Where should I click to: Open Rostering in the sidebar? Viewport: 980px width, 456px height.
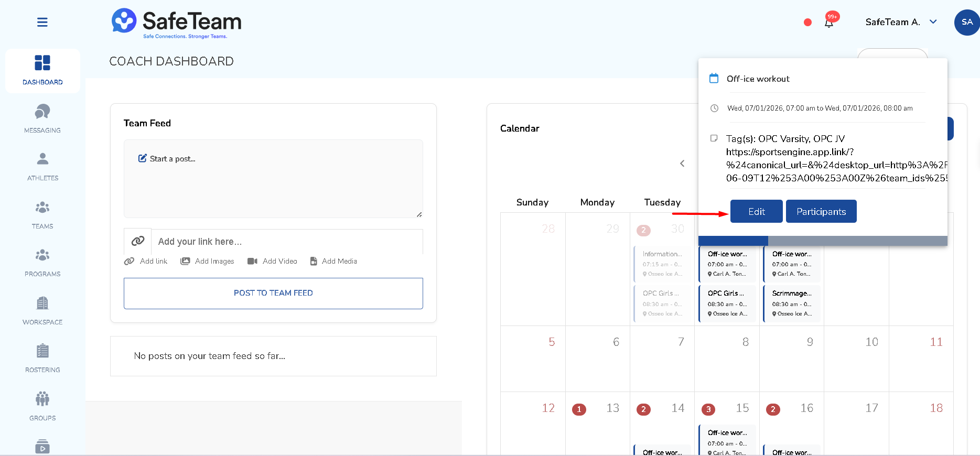(x=42, y=359)
